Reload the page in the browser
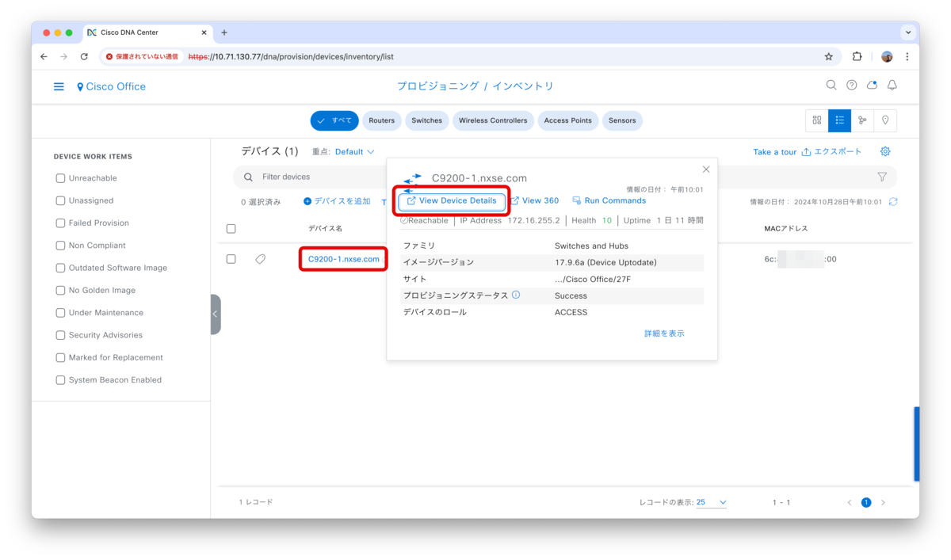The height and width of the screenshot is (560, 951). [x=84, y=57]
